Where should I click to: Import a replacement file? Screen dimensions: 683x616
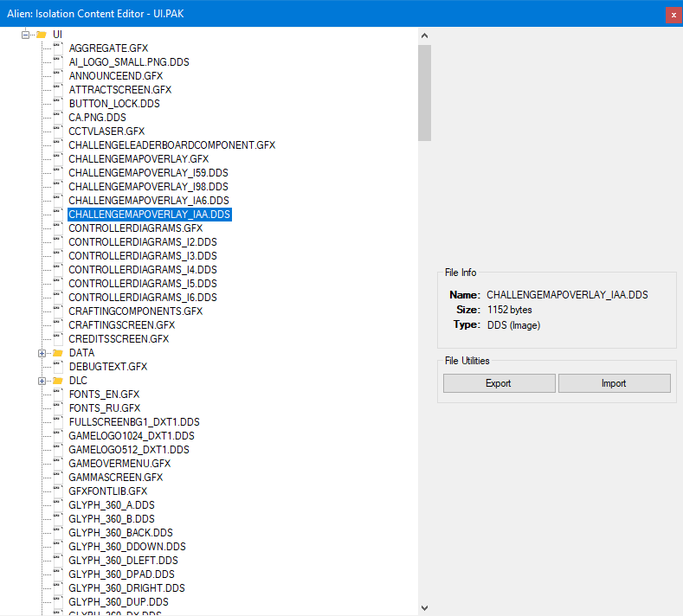tap(614, 383)
